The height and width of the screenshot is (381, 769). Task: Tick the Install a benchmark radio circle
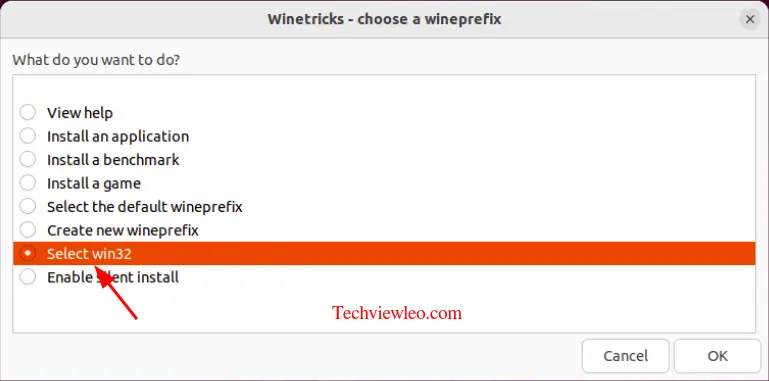click(x=27, y=159)
